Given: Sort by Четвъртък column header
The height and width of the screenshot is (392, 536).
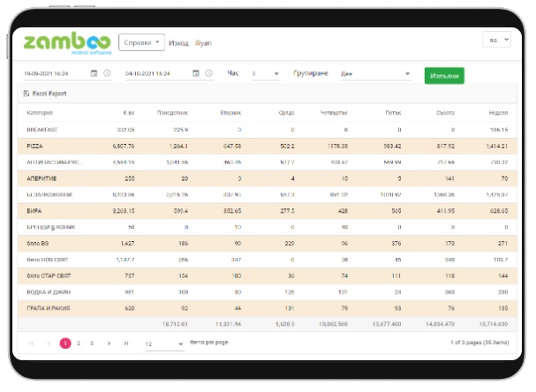Looking at the screenshot, I should pos(334,113).
